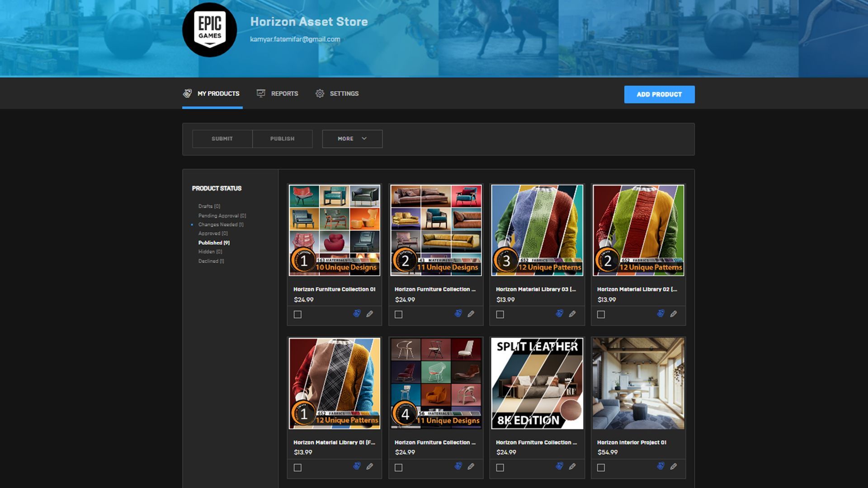
Task: Open the Horizon Interior Project 01 room thumbnail
Action: point(638,383)
